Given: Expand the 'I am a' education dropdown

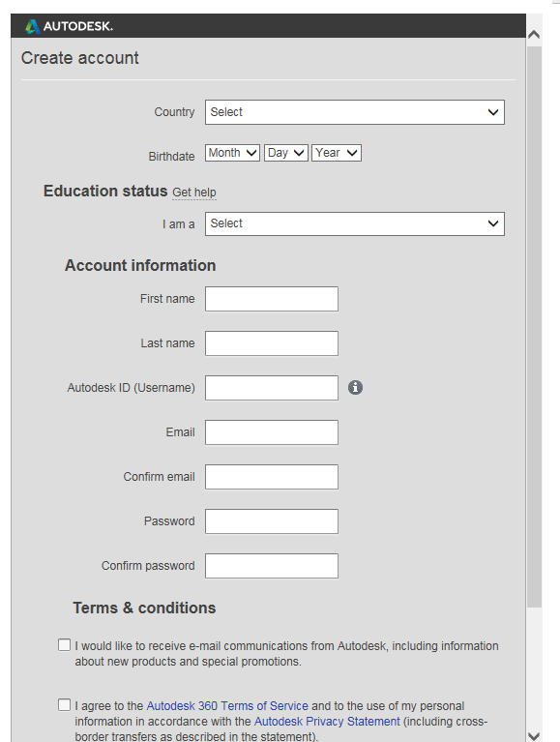Looking at the screenshot, I should click(355, 223).
